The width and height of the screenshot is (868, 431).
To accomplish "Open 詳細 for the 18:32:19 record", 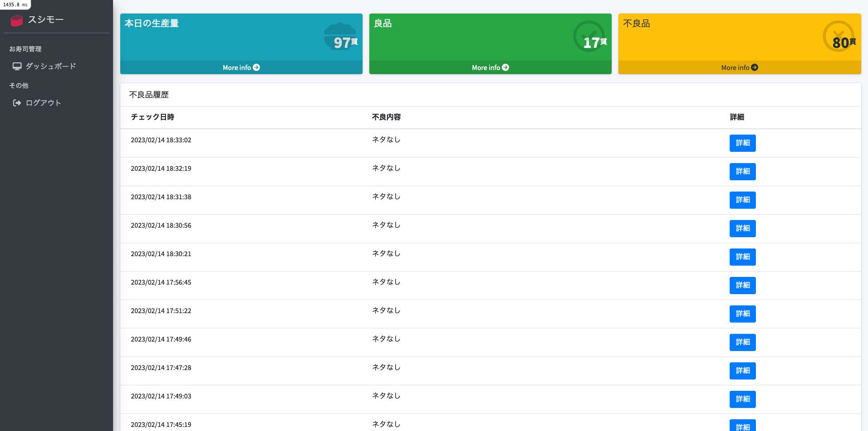I will (x=742, y=172).
